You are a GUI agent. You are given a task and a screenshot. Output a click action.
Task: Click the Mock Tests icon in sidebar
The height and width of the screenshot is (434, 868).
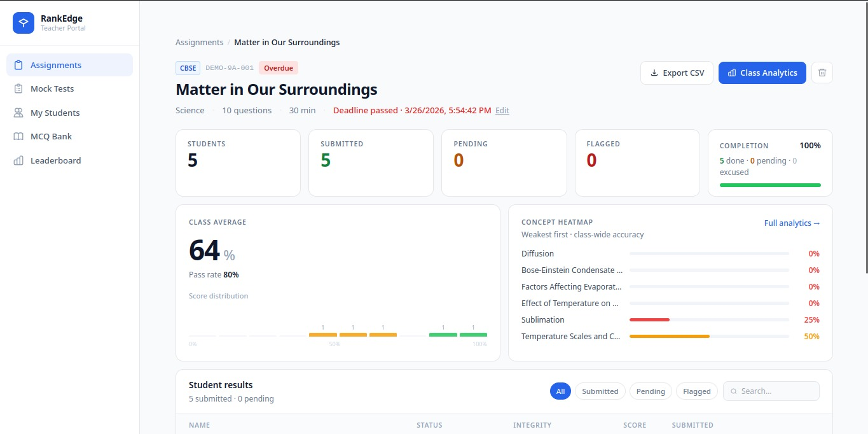[x=18, y=89]
